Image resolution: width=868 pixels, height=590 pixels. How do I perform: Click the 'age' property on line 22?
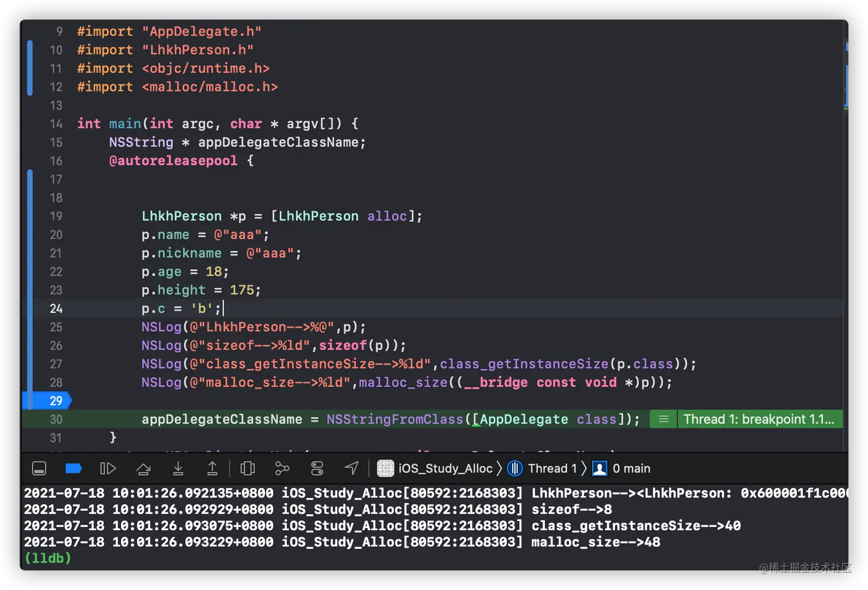coord(169,272)
